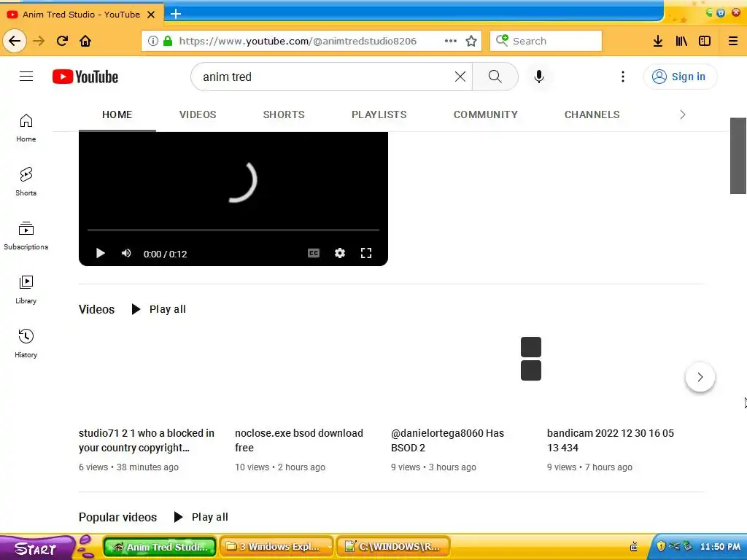The height and width of the screenshot is (560, 747).
Task: Switch to the CHANNELS tab
Action: click(x=592, y=114)
